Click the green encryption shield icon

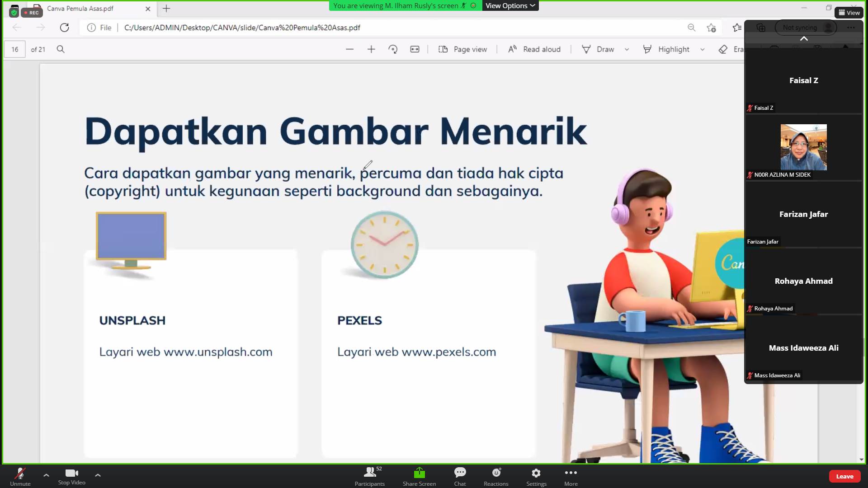(14, 13)
